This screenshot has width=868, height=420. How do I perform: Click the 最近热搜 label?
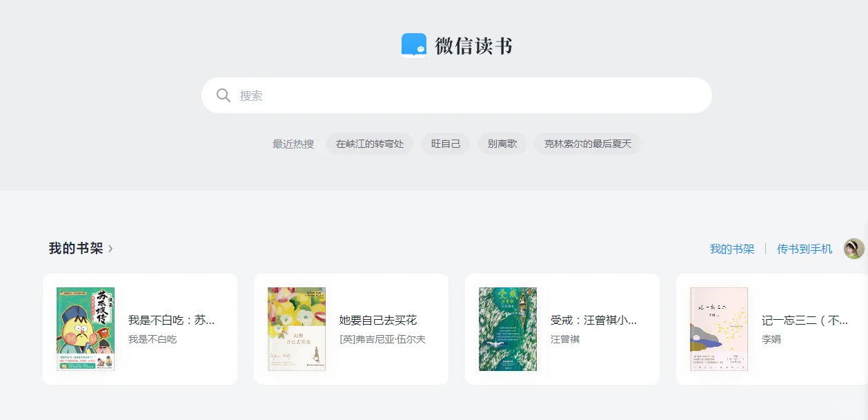(x=293, y=144)
